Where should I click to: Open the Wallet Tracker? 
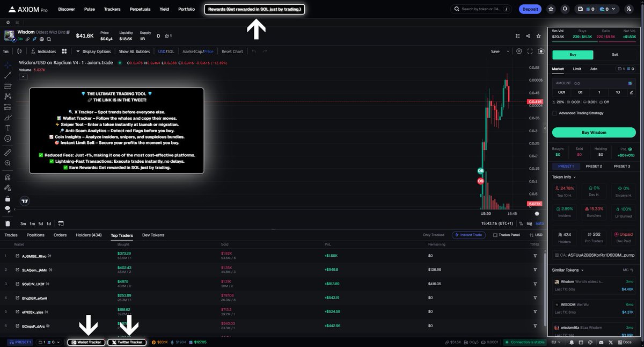(86, 342)
